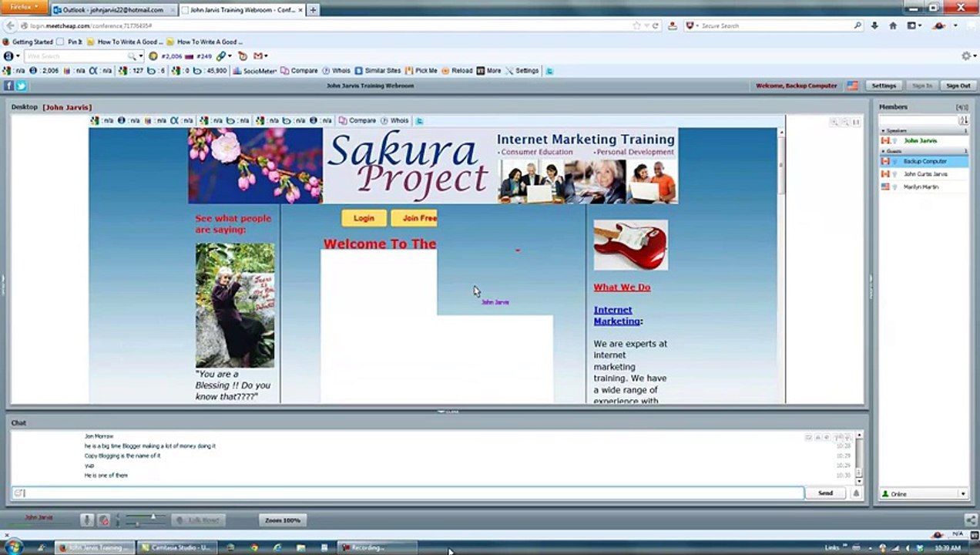Collapse the Speakers group
980x555 pixels.
(883, 131)
